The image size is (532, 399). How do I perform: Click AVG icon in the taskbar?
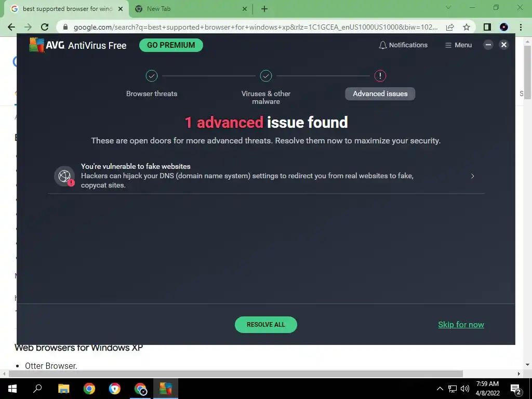[166, 389]
